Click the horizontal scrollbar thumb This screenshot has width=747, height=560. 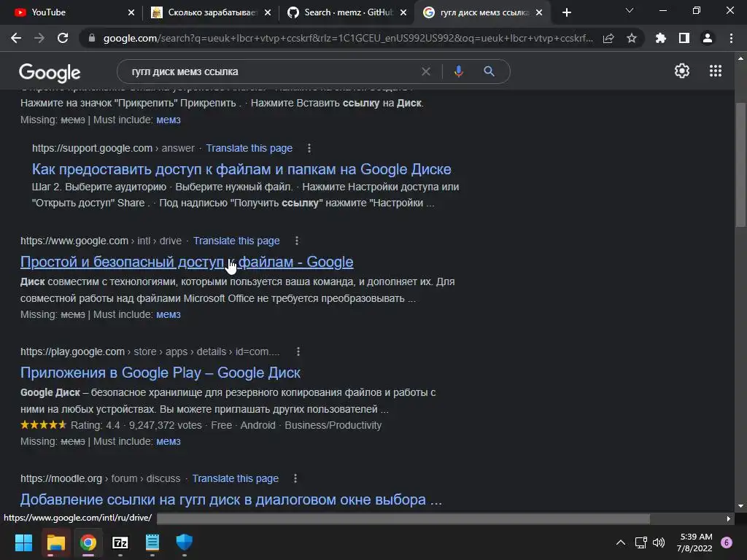(x=403, y=518)
